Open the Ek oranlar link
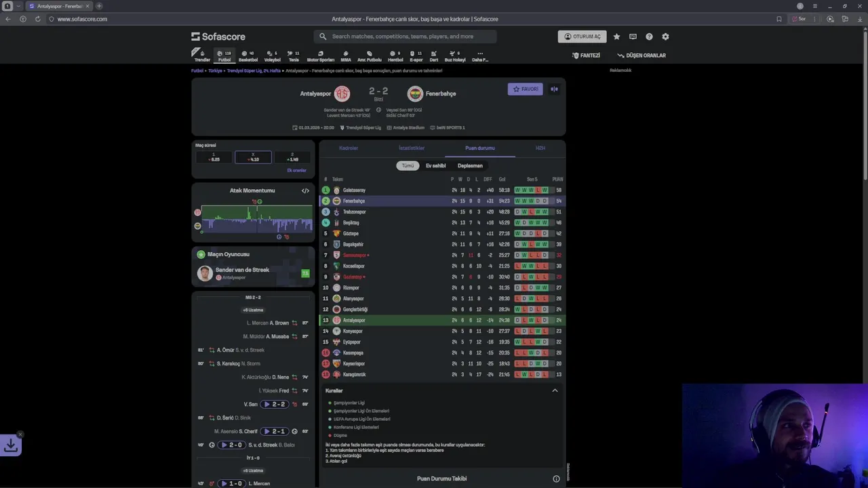 (x=296, y=170)
